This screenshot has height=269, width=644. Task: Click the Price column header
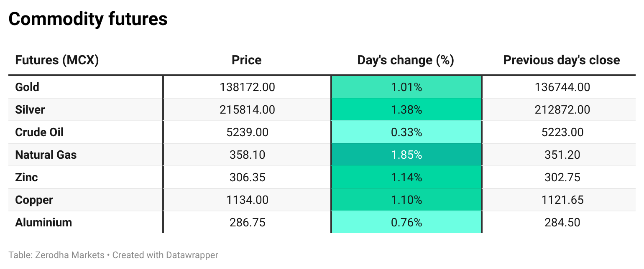[247, 60]
